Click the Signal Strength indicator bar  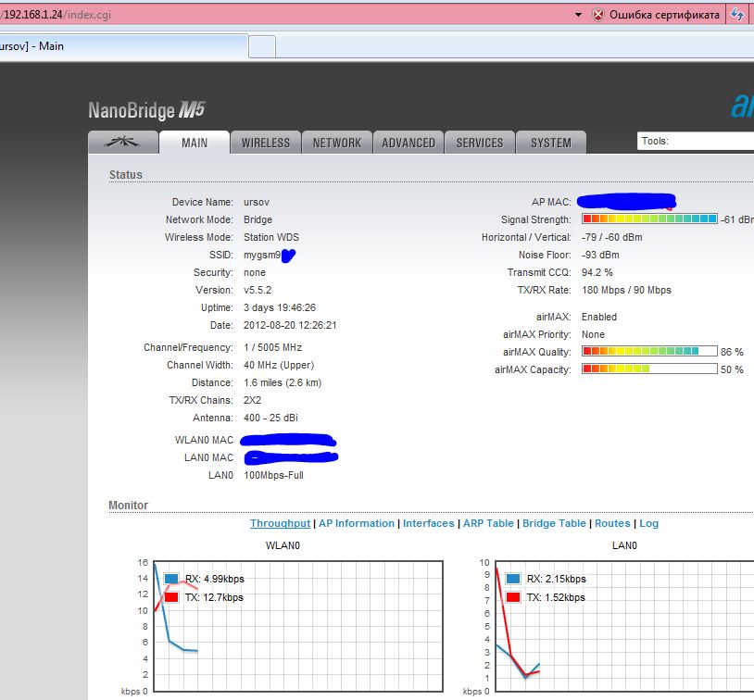(649, 219)
